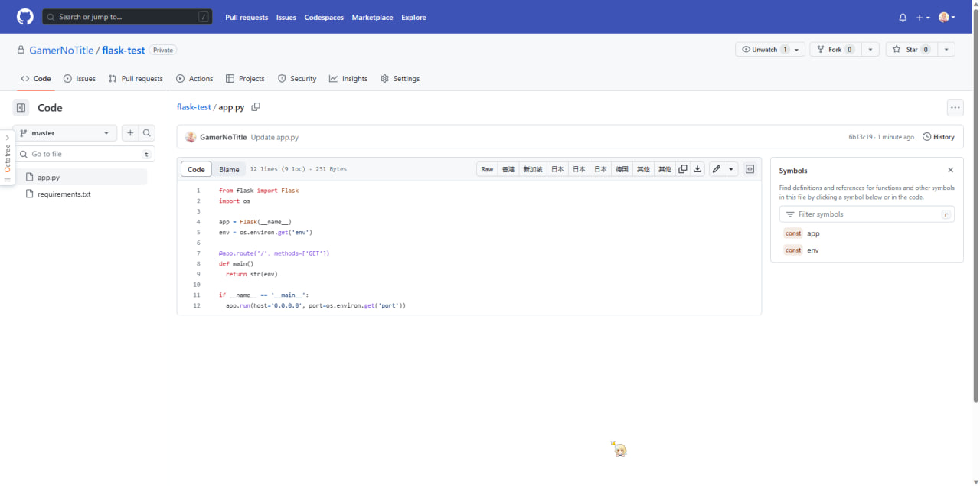Click the GitHub logo in header
This screenshot has height=486, width=980.
25,17
